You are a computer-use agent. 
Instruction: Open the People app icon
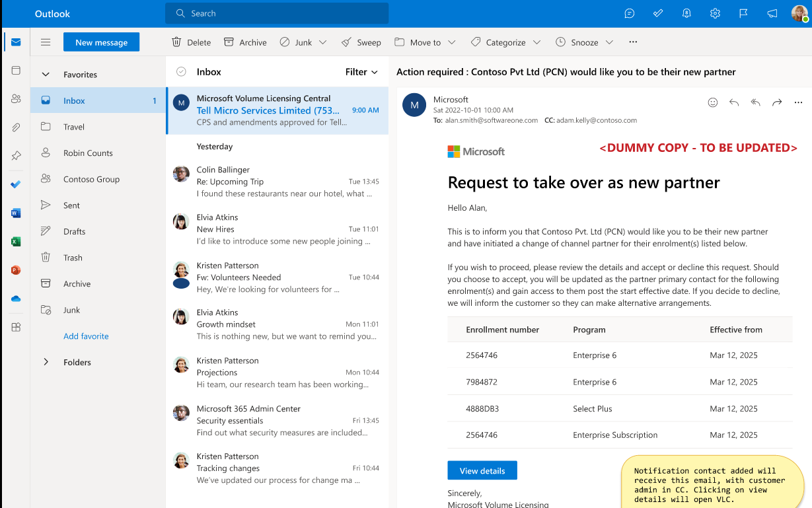pyautogui.click(x=16, y=98)
